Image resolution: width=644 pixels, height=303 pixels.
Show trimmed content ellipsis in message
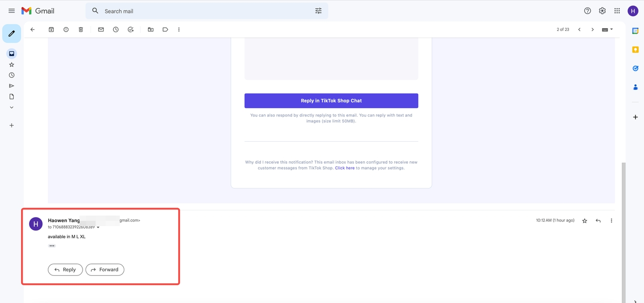click(x=52, y=246)
